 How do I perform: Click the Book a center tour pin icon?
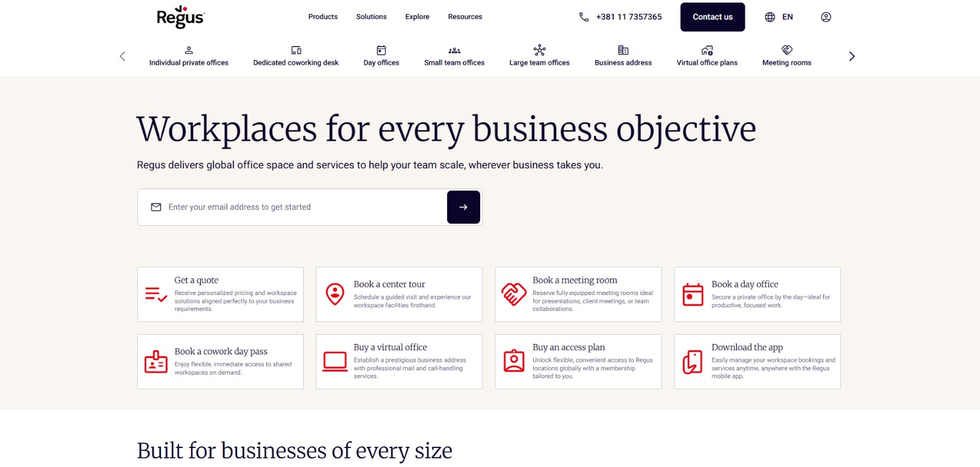point(335,294)
